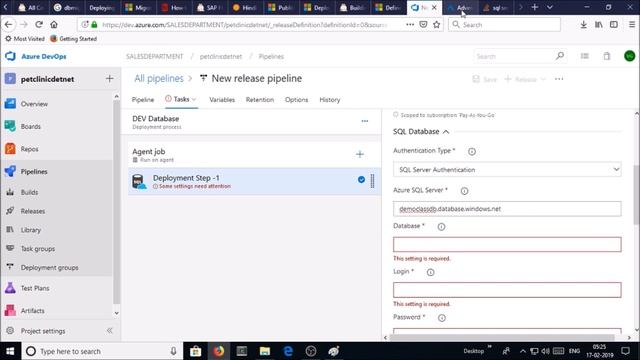Open the marketplace bag icon in header
Viewport: 640px width, 360px height.
click(x=607, y=56)
